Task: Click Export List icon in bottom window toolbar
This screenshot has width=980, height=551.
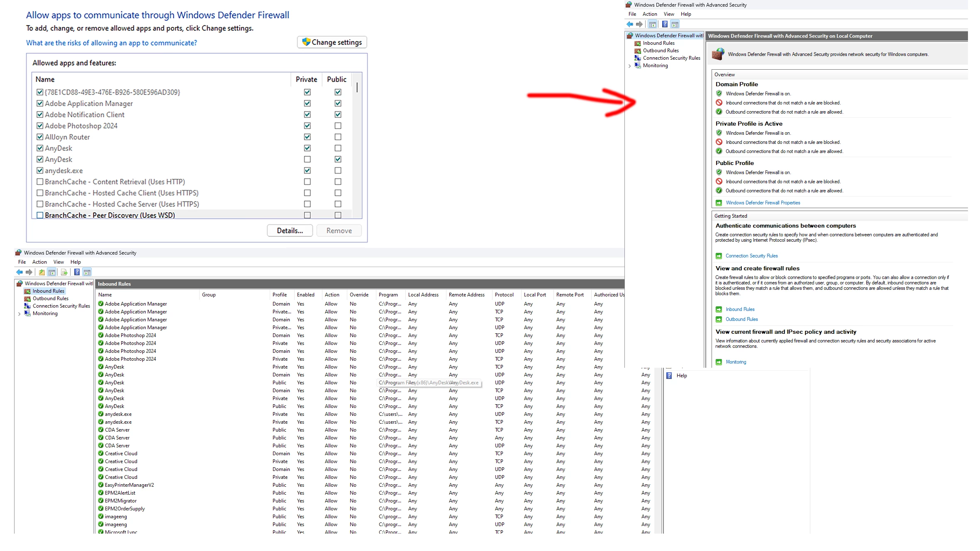Action: click(64, 272)
